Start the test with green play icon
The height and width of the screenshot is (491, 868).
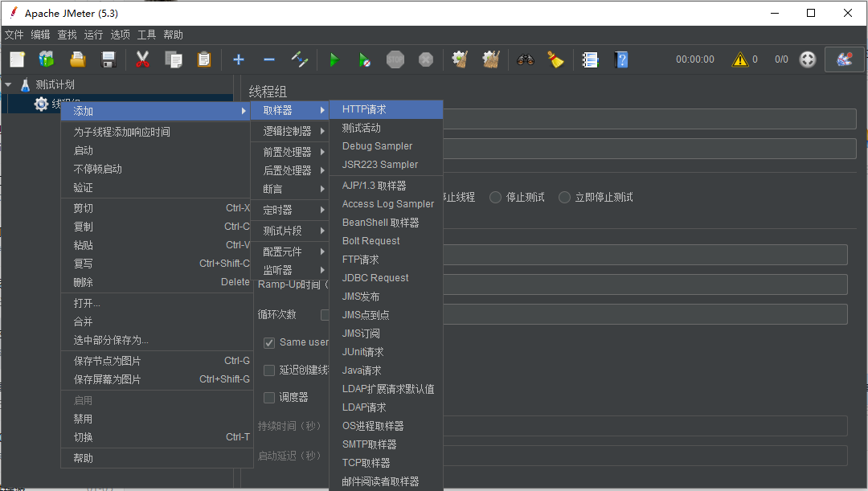[334, 59]
